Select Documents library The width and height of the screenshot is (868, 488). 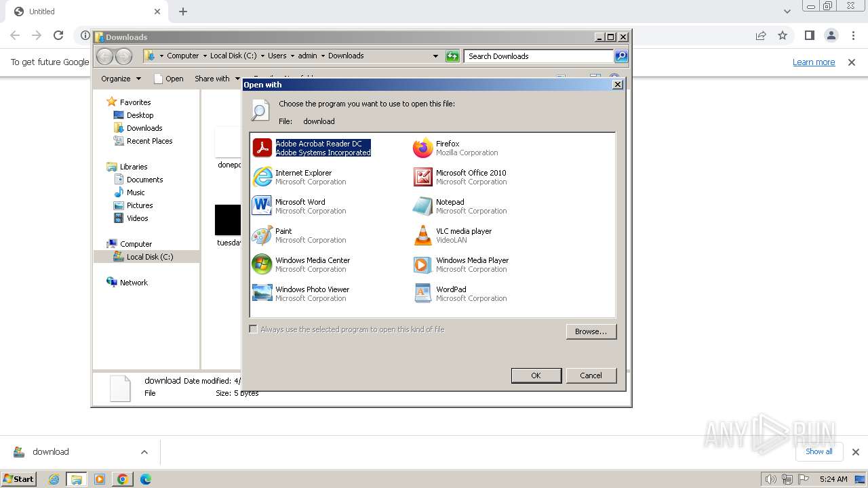point(144,180)
